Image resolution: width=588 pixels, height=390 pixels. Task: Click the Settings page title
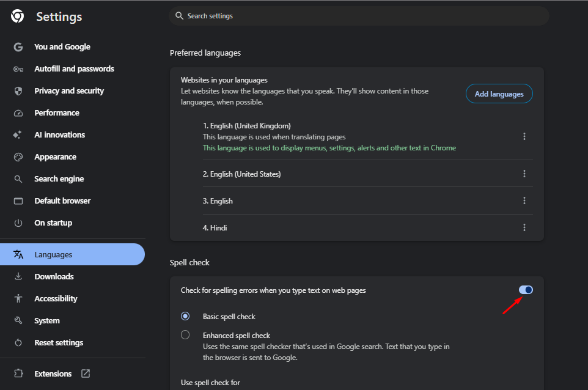click(59, 17)
